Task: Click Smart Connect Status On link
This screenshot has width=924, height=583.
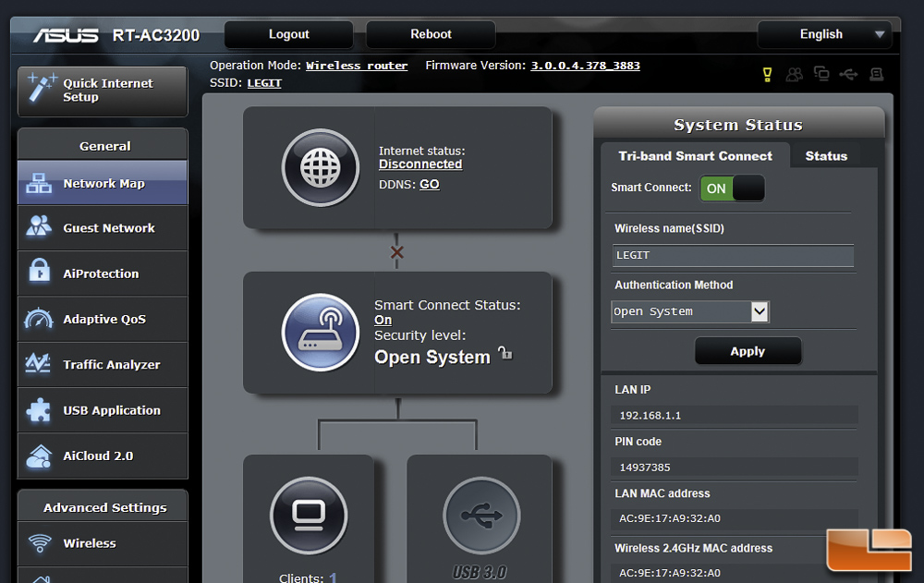Action: pyautogui.click(x=383, y=320)
